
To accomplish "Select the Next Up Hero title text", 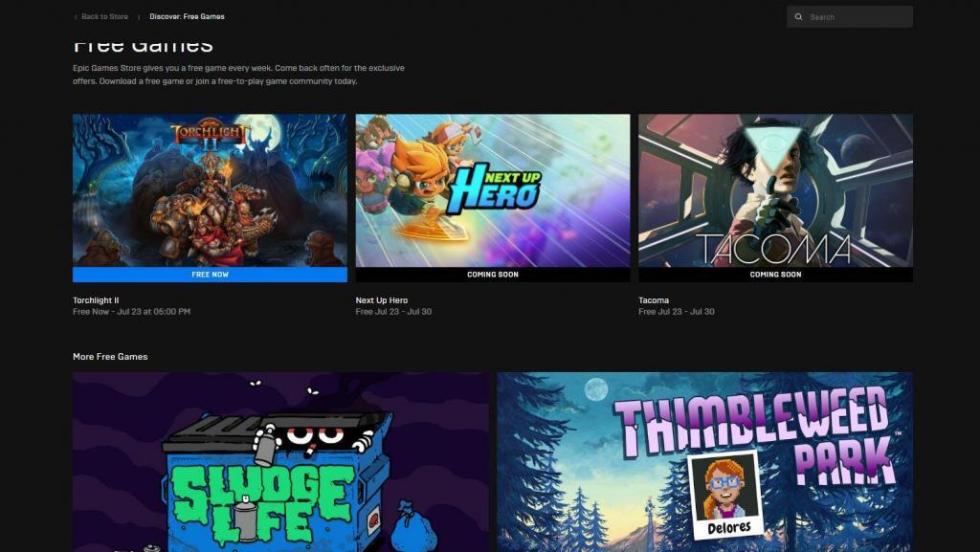I will click(x=379, y=300).
